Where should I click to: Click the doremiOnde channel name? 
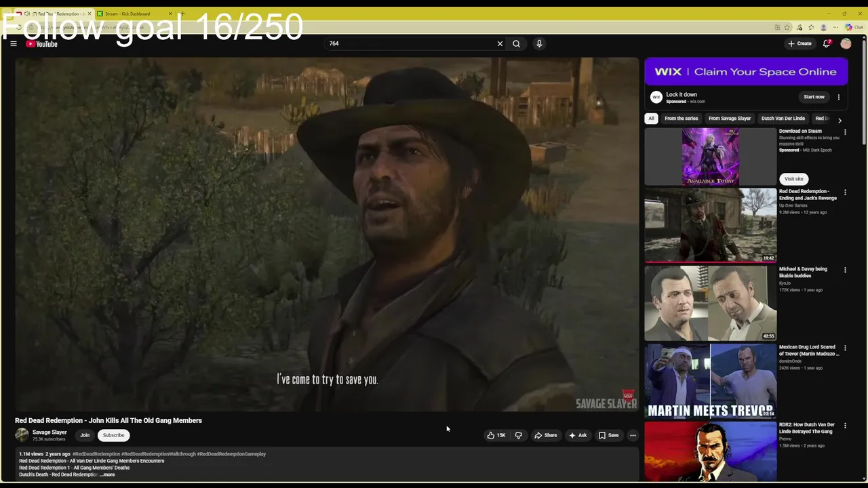pos(790,361)
